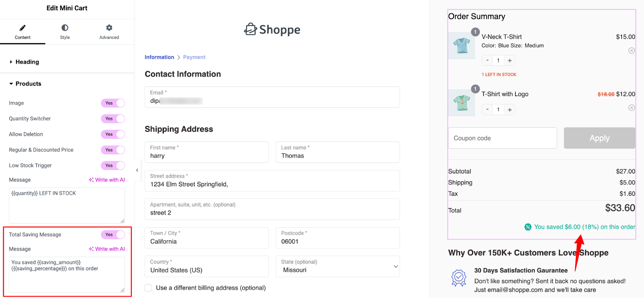This screenshot has height=298, width=644.
Task: Click the $33.60 total amount
Action: point(620,208)
